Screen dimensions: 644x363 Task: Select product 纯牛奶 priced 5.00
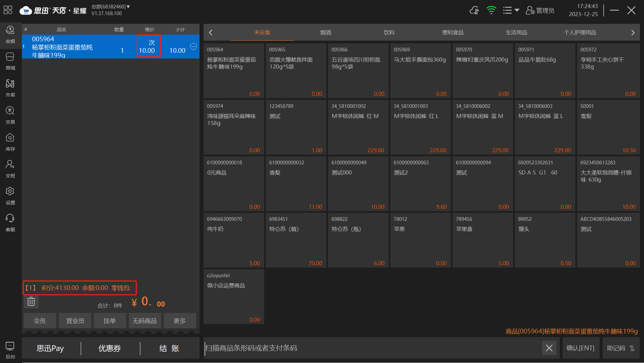(x=234, y=240)
